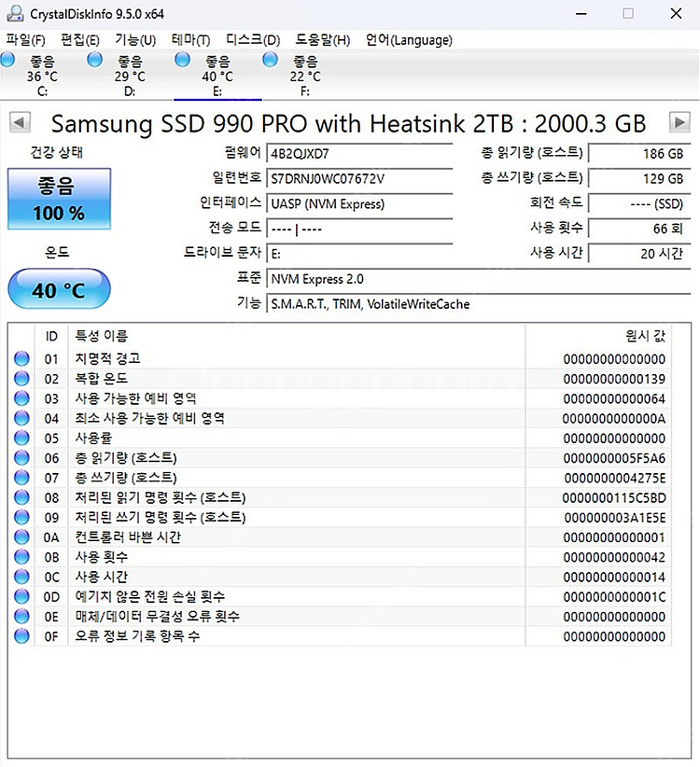Open the 언어(Language) menu
This screenshot has width=700, height=767.
pyautogui.click(x=409, y=39)
